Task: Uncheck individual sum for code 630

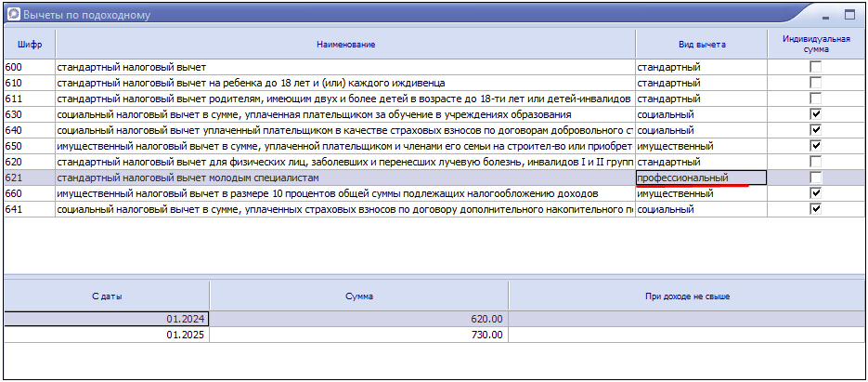Action: (815, 114)
